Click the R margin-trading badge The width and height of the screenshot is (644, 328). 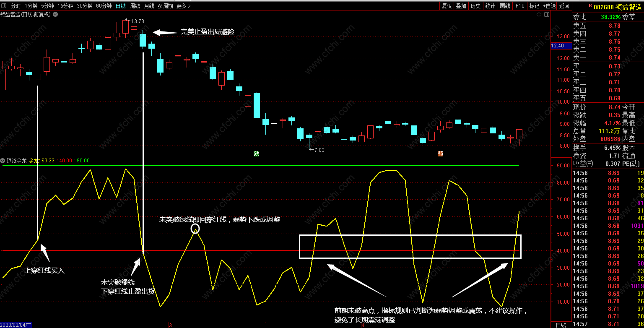pos(590,6)
